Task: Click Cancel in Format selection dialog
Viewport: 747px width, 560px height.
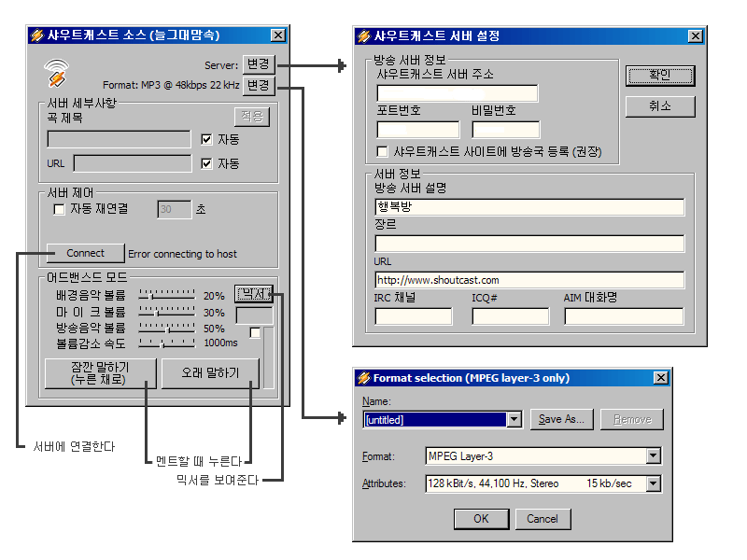Action: [543, 519]
